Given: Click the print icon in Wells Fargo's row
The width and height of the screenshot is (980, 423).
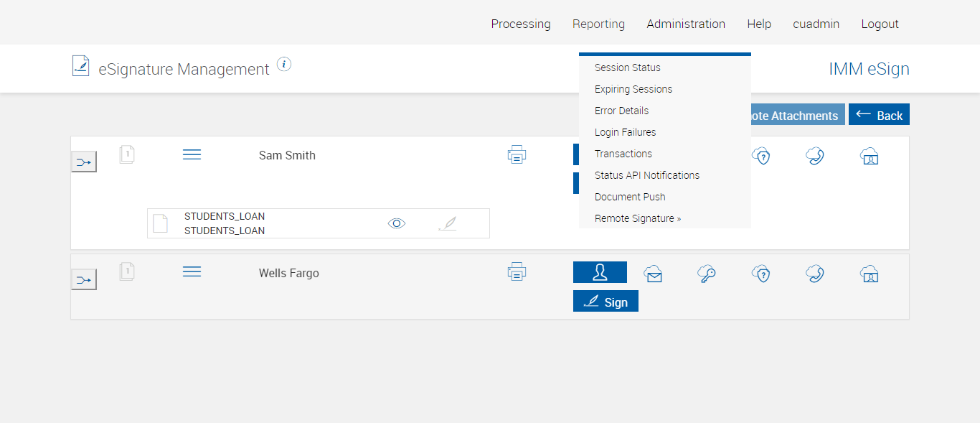Looking at the screenshot, I should (x=517, y=272).
